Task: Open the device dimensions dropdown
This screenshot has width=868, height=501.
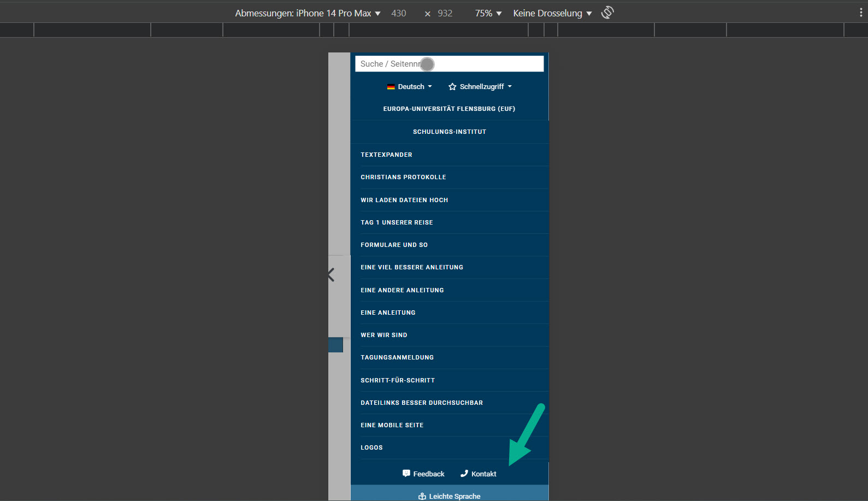Action: pyautogui.click(x=308, y=13)
